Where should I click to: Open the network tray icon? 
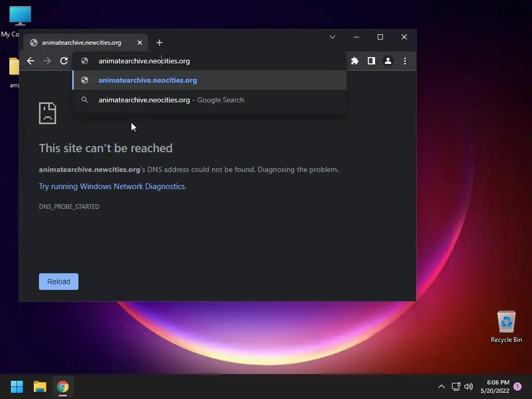coord(456,387)
